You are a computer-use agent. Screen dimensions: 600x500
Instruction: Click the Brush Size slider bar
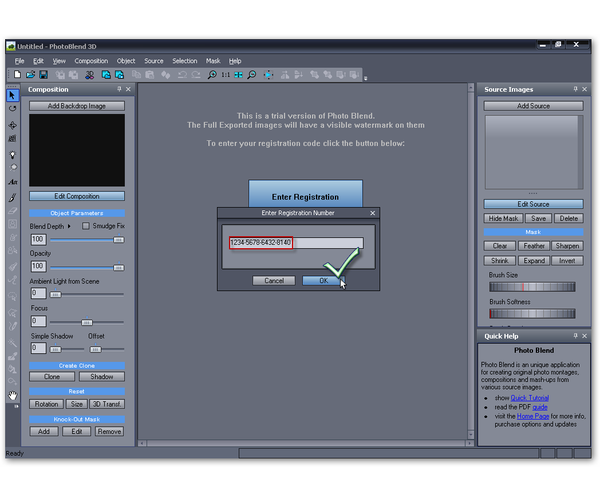tap(532, 287)
